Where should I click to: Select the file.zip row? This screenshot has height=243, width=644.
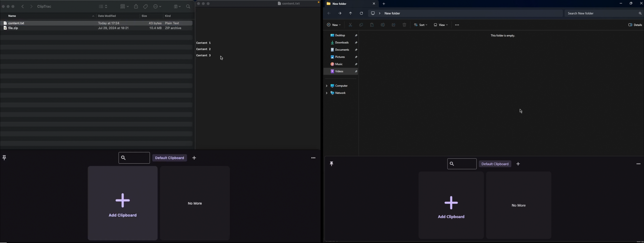[x=96, y=28]
